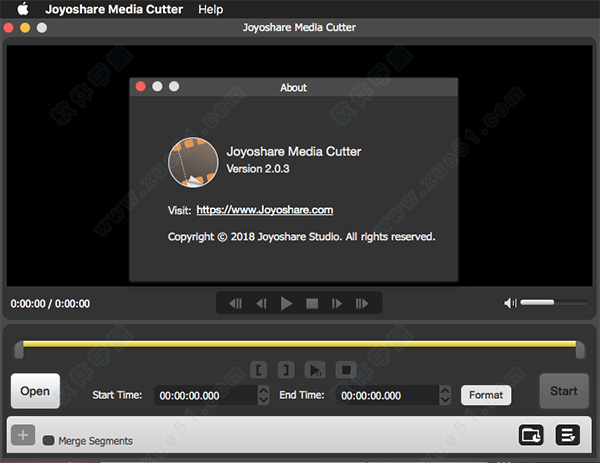Click the End Time input field
600x463 pixels.
pos(387,395)
